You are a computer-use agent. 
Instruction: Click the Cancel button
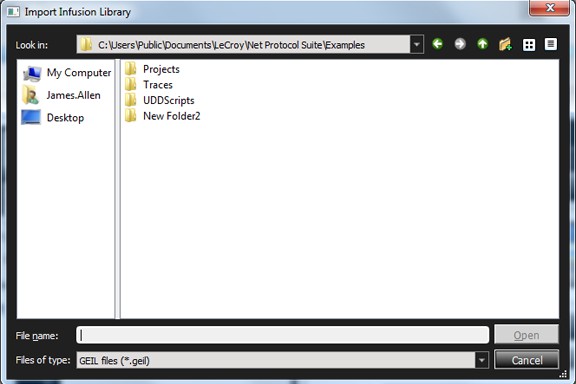pyautogui.click(x=526, y=360)
